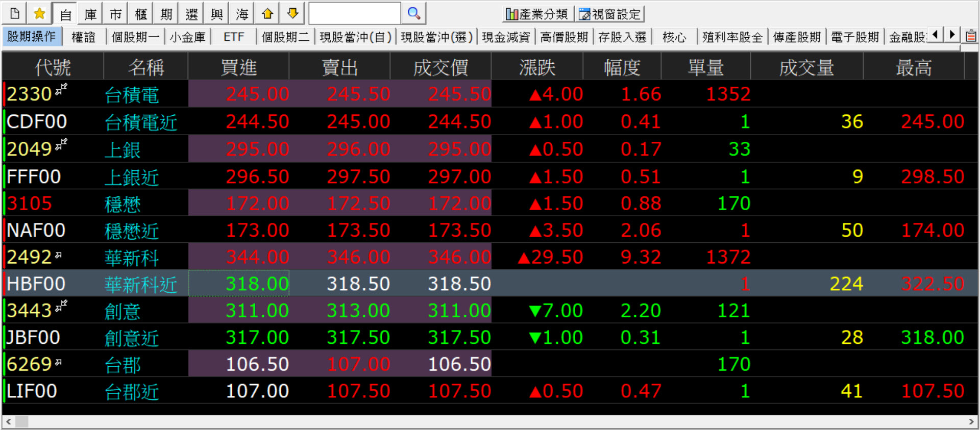Select the 自 toolbar button
This screenshot has width=980, height=430.
[x=65, y=14]
